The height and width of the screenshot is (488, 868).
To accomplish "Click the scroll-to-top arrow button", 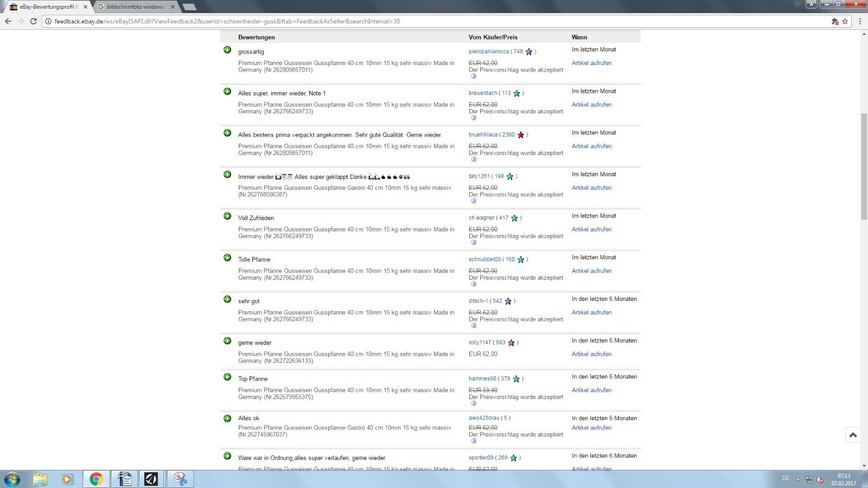I will (853, 435).
